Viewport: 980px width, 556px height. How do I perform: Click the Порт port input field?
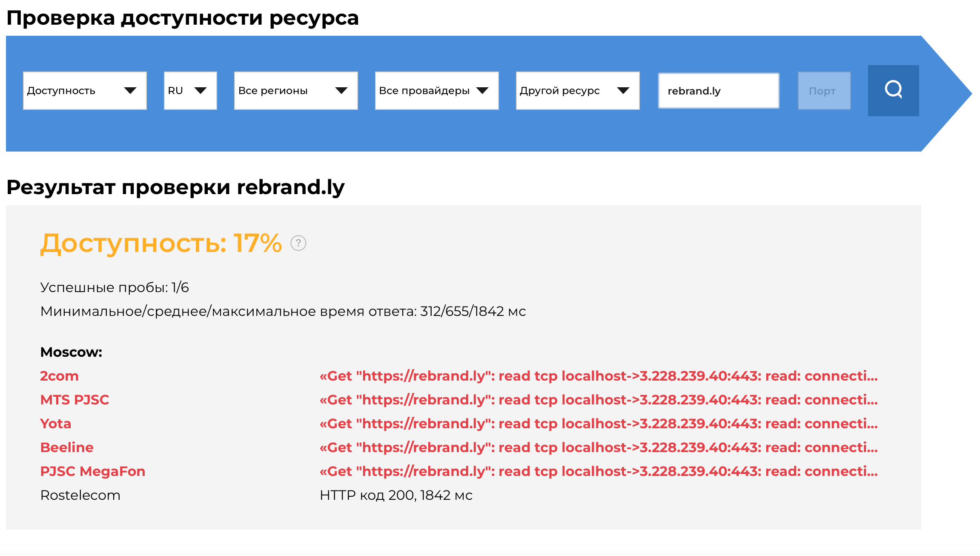(x=824, y=91)
